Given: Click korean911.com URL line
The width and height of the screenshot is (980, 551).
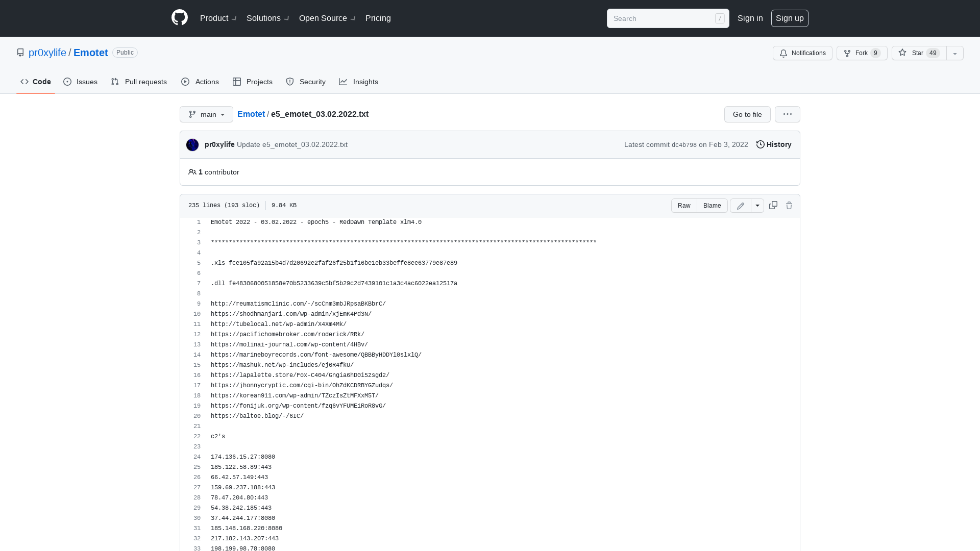Looking at the screenshot, I should pyautogui.click(x=295, y=396).
